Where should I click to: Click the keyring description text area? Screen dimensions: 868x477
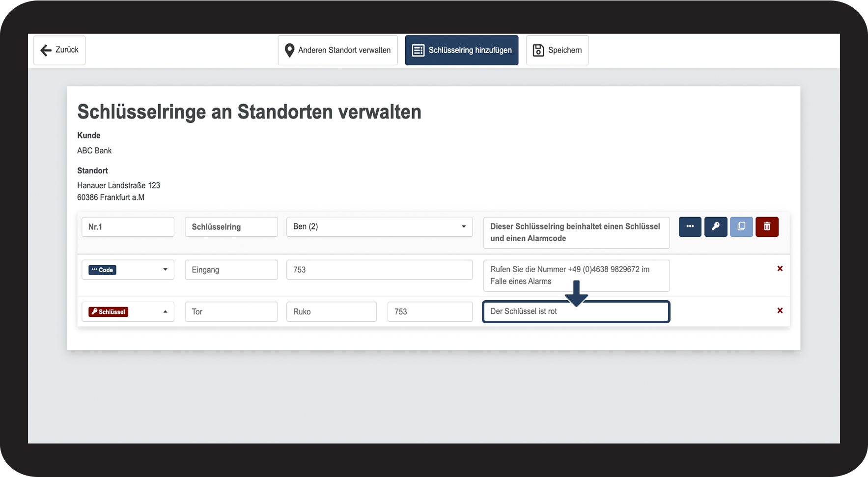click(576, 232)
